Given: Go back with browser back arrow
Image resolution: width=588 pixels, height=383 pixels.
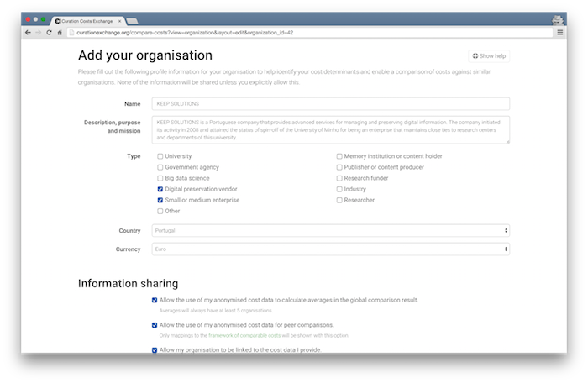Looking at the screenshot, I should (28, 33).
